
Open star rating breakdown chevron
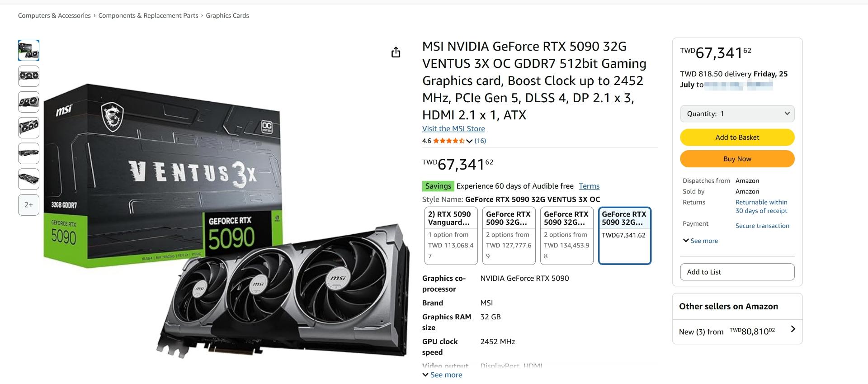click(469, 141)
